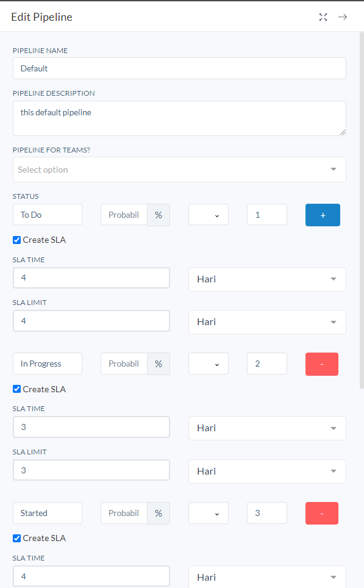Click the fullscreen expand icon in the header
This screenshot has width=364, height=588.
coord(323,17)
